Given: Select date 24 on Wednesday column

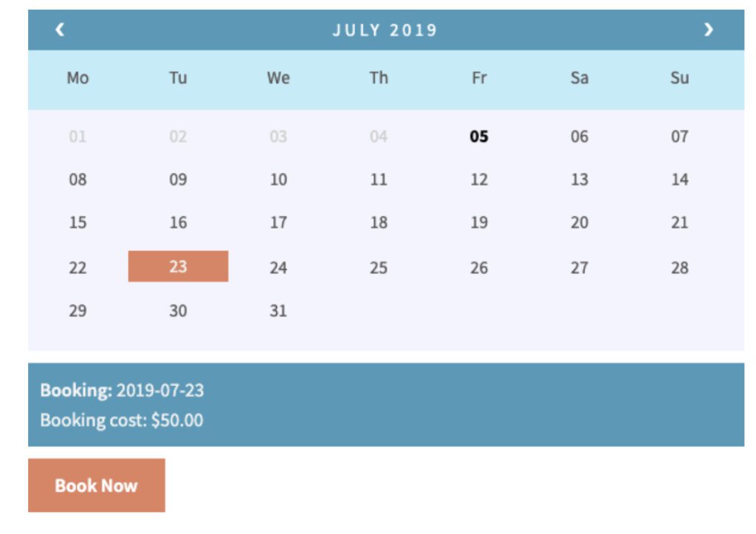Looking at the screenshot, I should click(278, 267).
